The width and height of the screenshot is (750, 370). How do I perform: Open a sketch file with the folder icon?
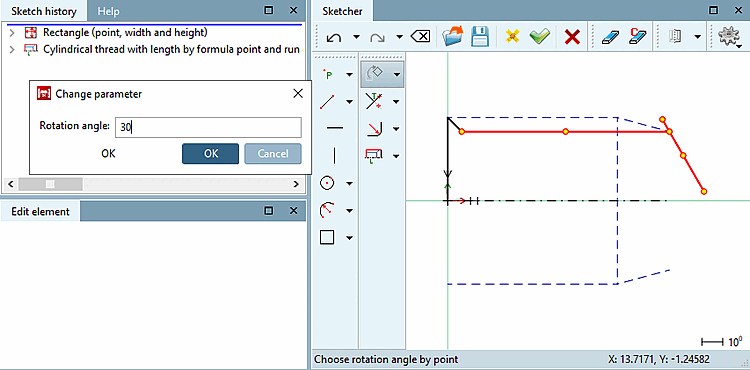(453, 36)
